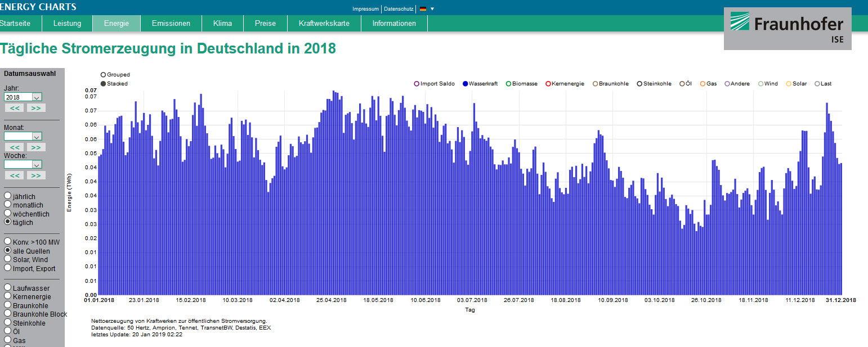Screen dimensions: 868x347
Task: Toggle the Braunkohle legend circle
Action: (596, 84)
